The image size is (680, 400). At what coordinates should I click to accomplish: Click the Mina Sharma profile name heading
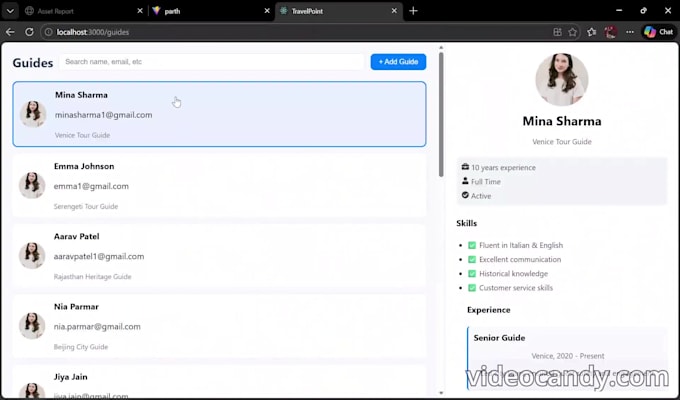(x=562, y=121)
